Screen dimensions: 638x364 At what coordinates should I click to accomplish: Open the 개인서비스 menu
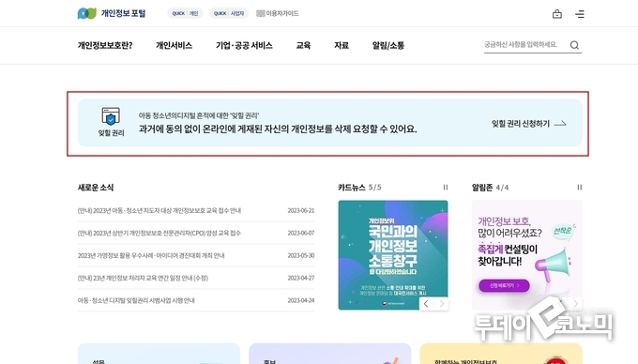click(175, 46)
